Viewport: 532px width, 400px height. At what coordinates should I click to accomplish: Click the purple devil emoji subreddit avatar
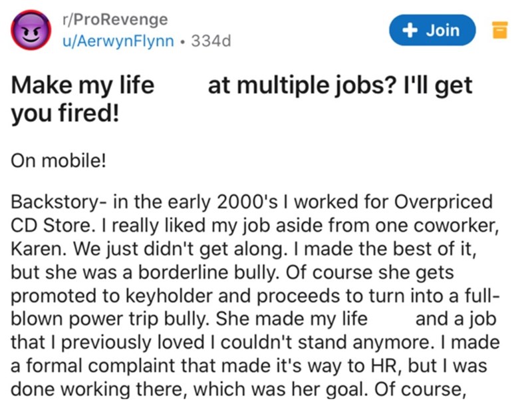click(x=31, y=31)
